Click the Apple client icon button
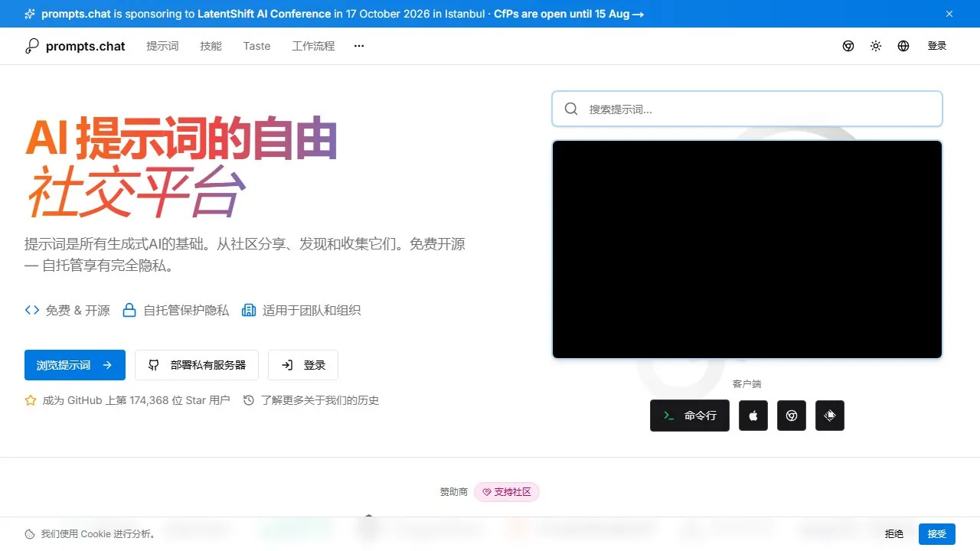The height and width of the screenshot is (551, 980). (x=753, y=416)
